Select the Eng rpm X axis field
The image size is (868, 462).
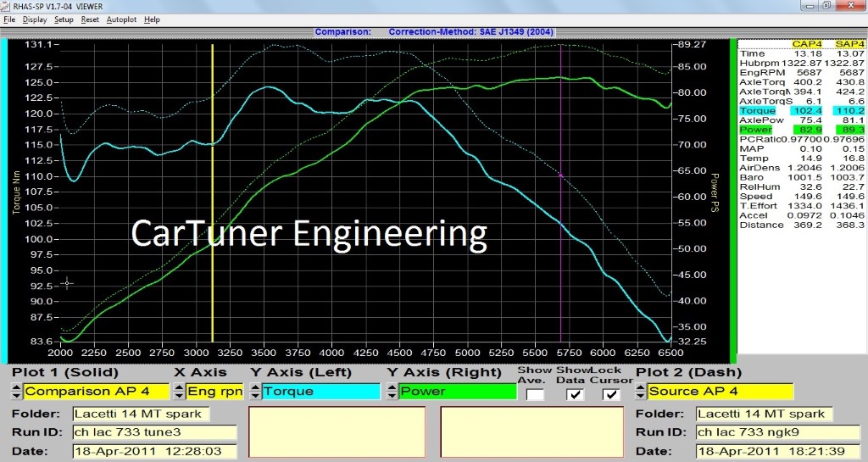(x=214, y=392)
